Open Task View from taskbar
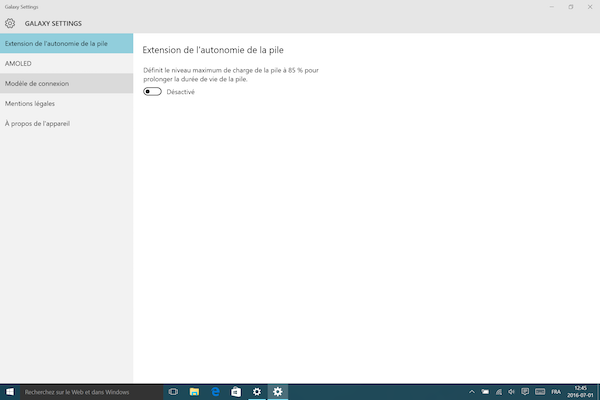Viewport: 600px width, 400px height. point(173,392)
